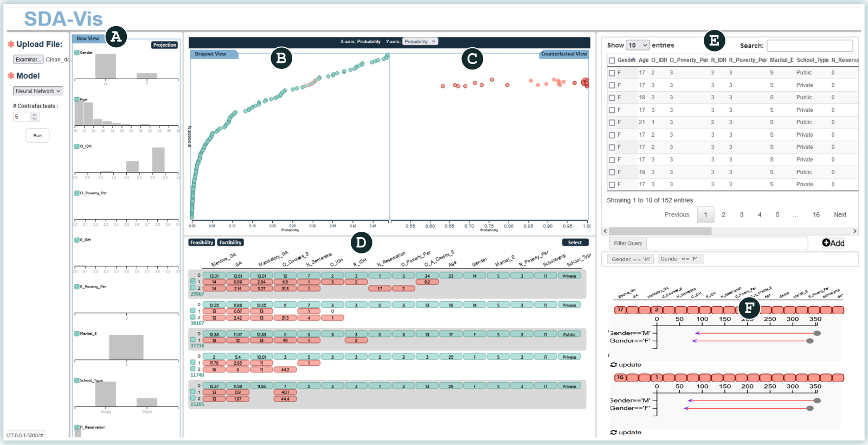Click the first update refresh icon
The height and width of the screenshot is (445, 868).
click(x=613, y=365)
